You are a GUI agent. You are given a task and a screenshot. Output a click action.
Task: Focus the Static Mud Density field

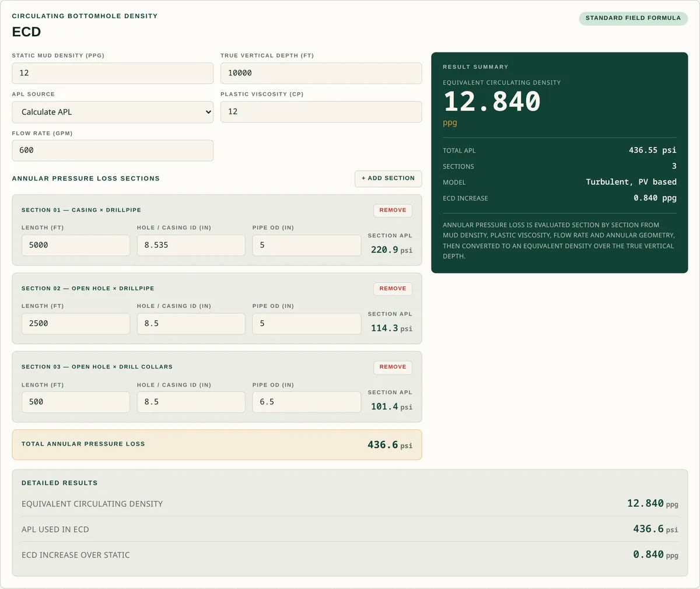113,73
